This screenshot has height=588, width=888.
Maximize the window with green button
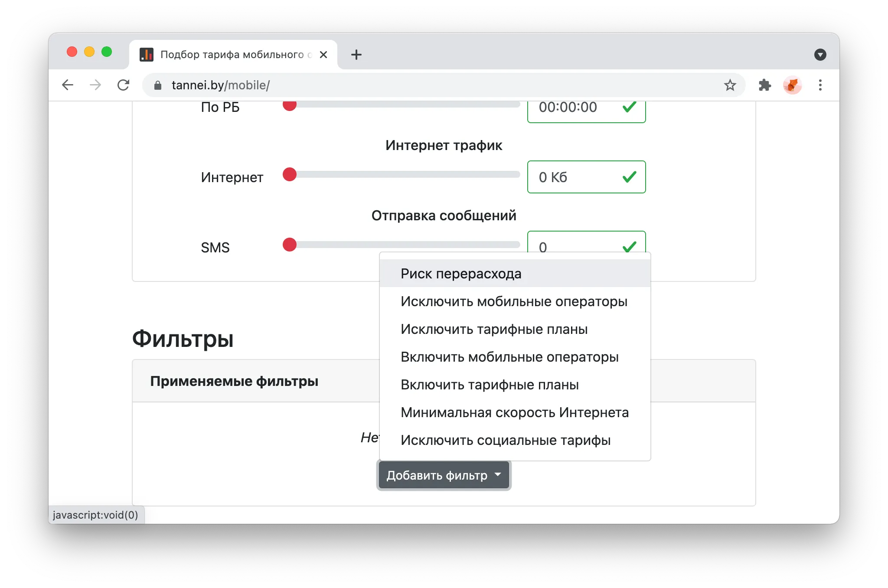click(x=107, y=52)
